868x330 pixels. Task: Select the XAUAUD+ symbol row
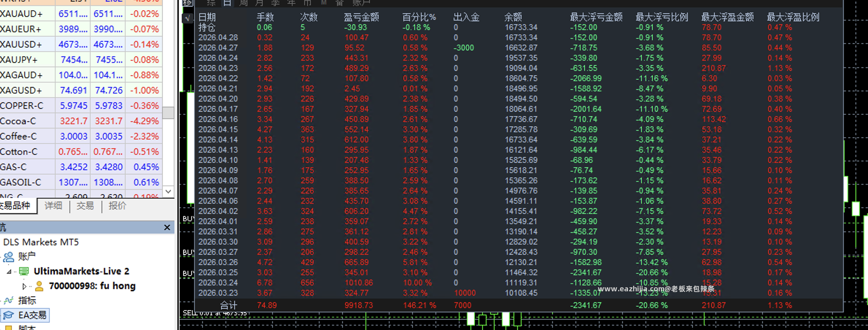pyautogui.click(x=81, y=14)
